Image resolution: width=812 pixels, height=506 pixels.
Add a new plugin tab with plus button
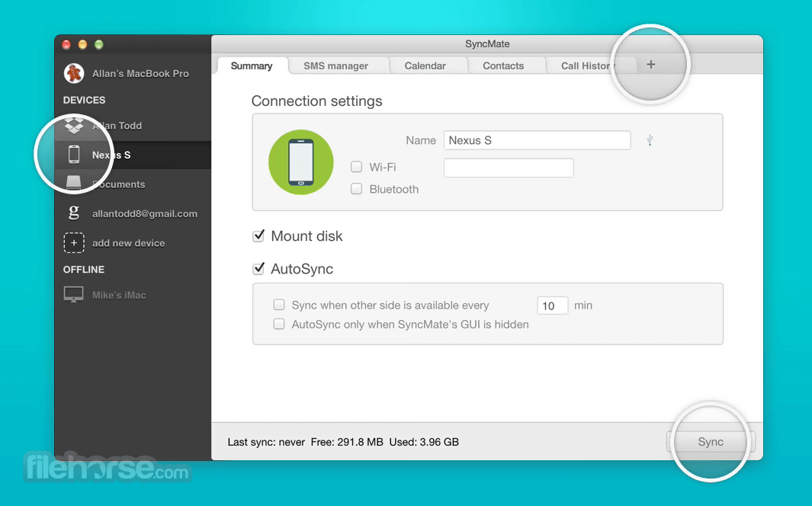click(x=651, y=65)
